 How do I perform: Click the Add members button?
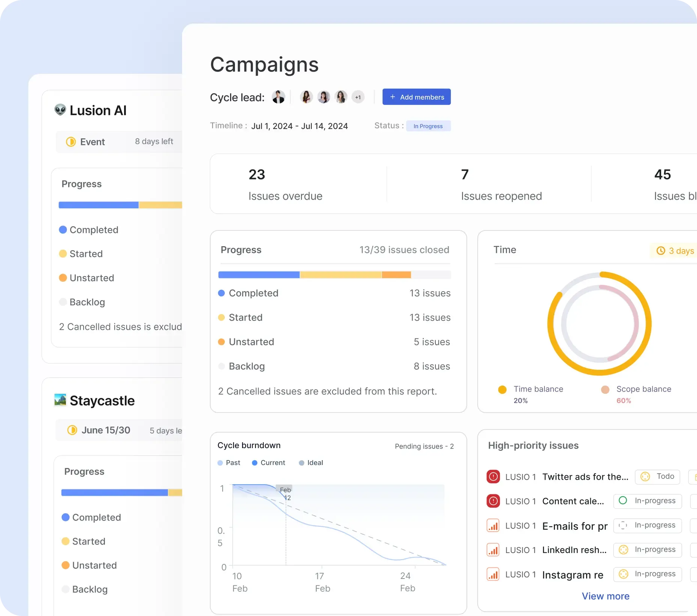tap(416, 97)
